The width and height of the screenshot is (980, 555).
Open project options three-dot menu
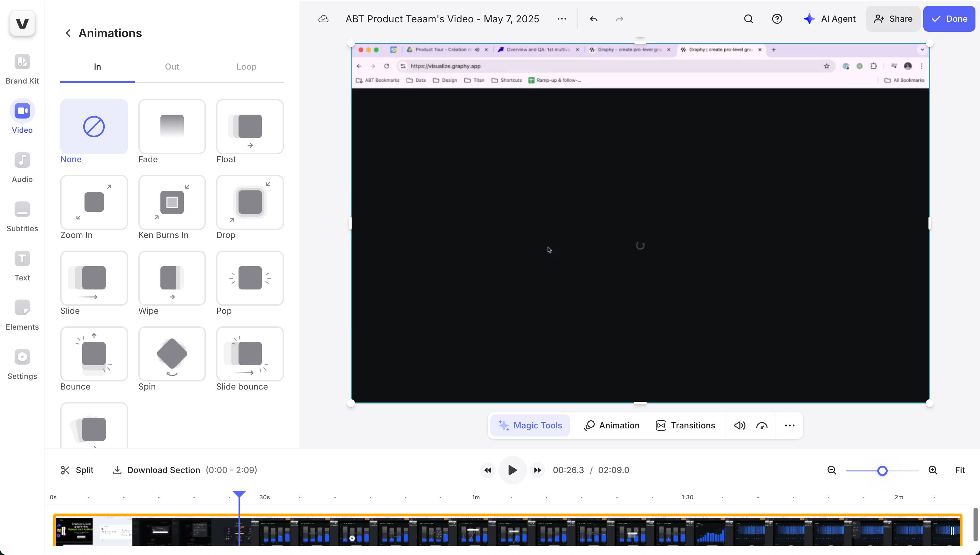(562, 19)
